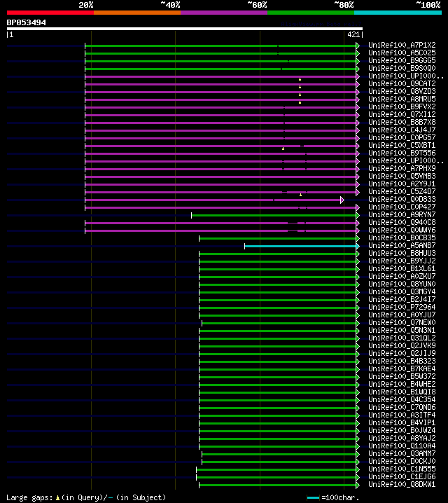Click the UniRef100_C1EJG6 label
Viewport: 448px width, 503px height.
click(x=402, y=476)
